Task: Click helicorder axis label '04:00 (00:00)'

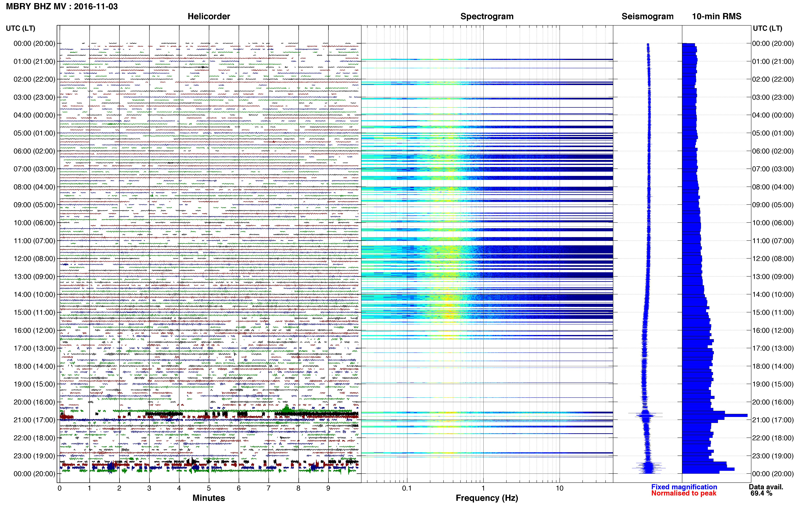Action: tap(34, 115)
